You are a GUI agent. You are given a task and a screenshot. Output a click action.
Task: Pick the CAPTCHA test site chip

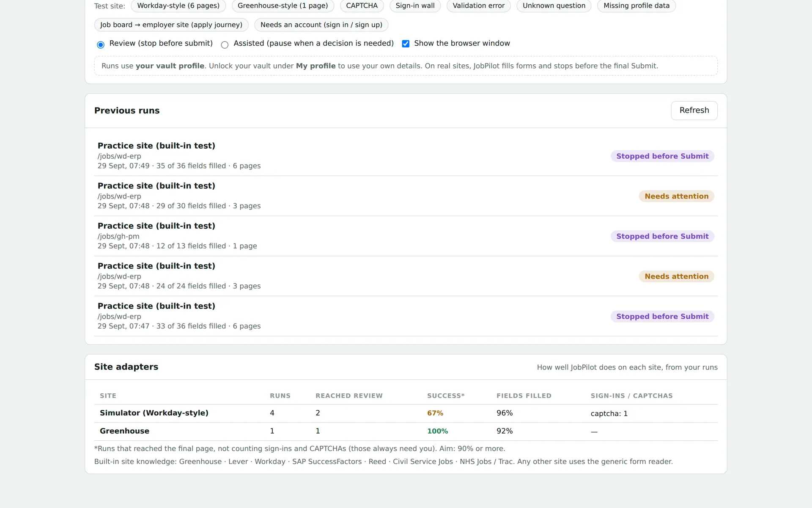(x=362, y=6)
